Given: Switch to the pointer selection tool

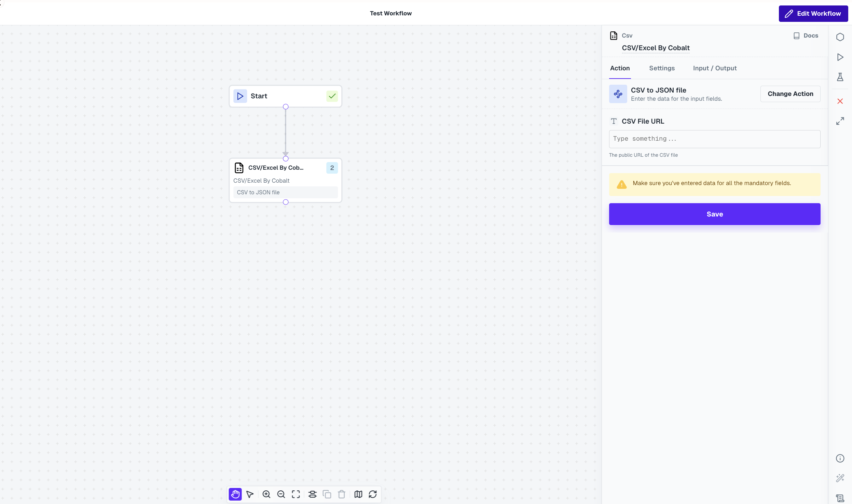Looking at the screenshot, I should 250,494.
